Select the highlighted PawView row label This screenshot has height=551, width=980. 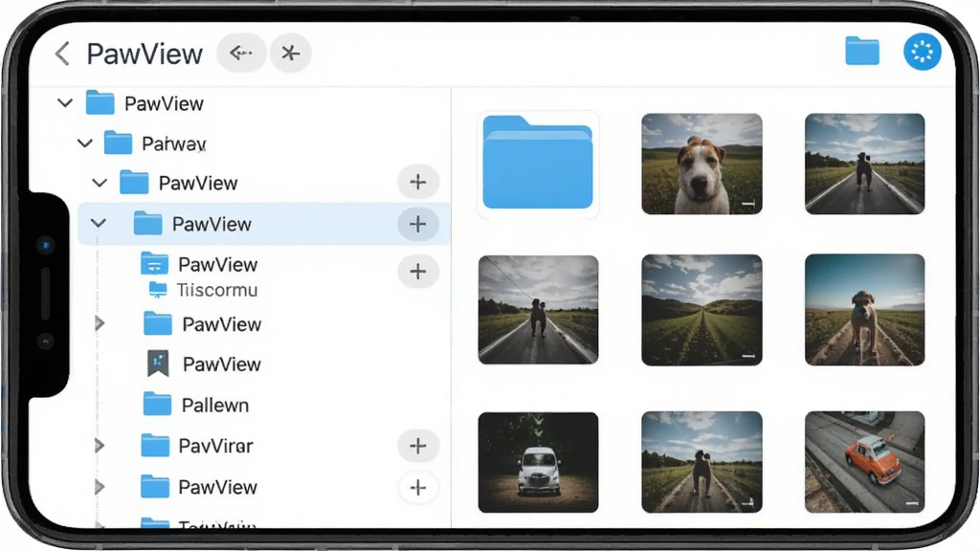(x=212, y=224)
